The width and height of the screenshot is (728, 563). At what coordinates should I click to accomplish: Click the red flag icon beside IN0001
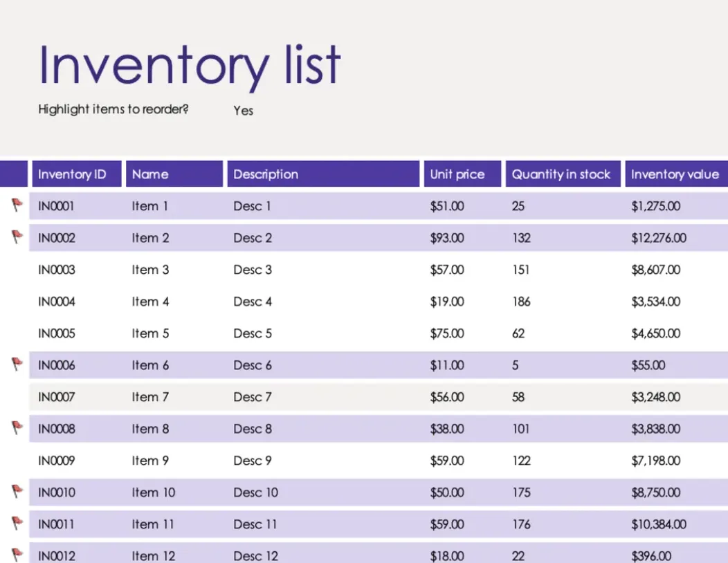[x=17, y=205]
